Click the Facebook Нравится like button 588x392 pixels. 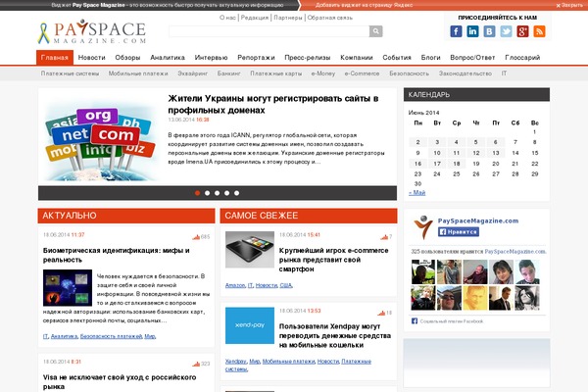(459, 232)
